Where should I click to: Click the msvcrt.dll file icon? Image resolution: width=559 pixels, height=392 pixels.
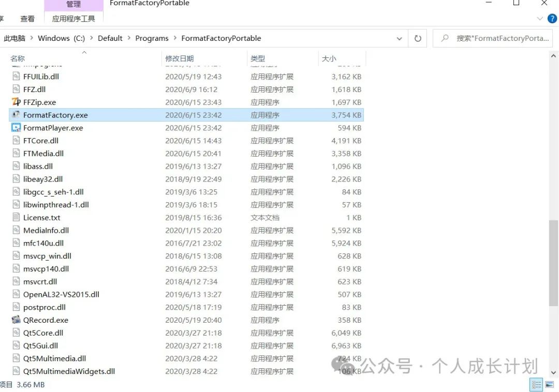point(16,281)
